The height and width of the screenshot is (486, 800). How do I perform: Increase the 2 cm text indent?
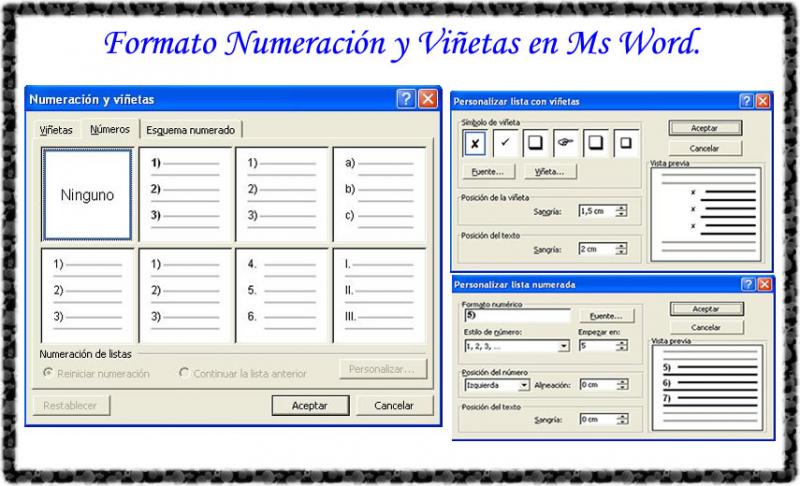pos(621,246)
